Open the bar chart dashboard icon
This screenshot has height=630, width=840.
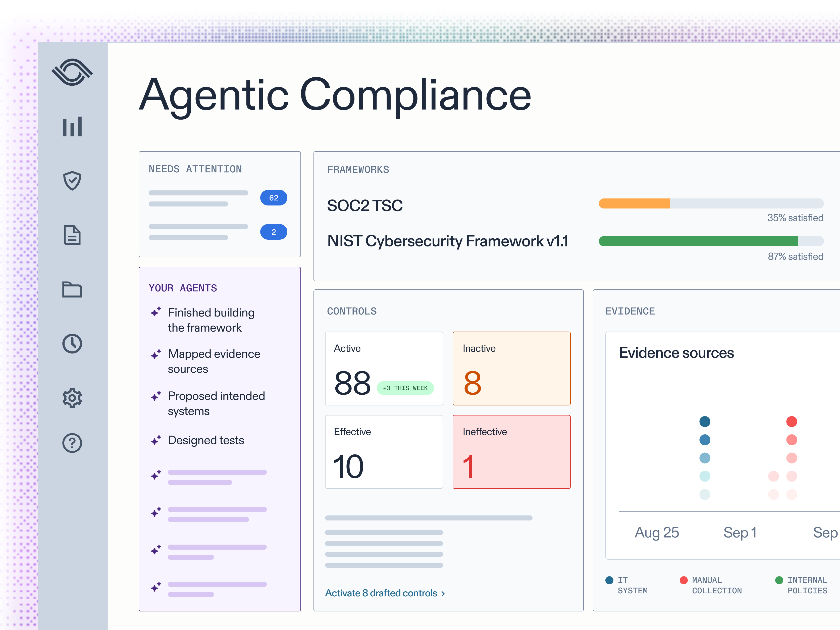tap(72, 126)
